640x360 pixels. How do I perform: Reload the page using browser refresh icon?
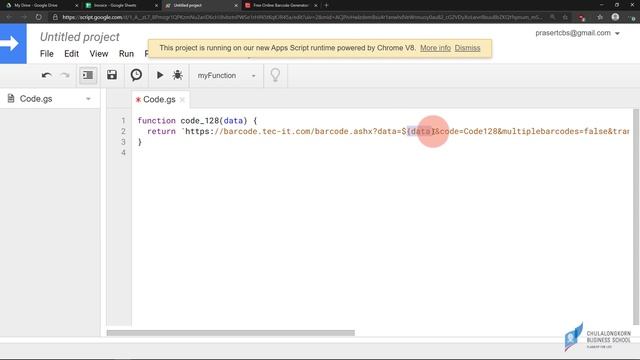[x=38, y=17]
